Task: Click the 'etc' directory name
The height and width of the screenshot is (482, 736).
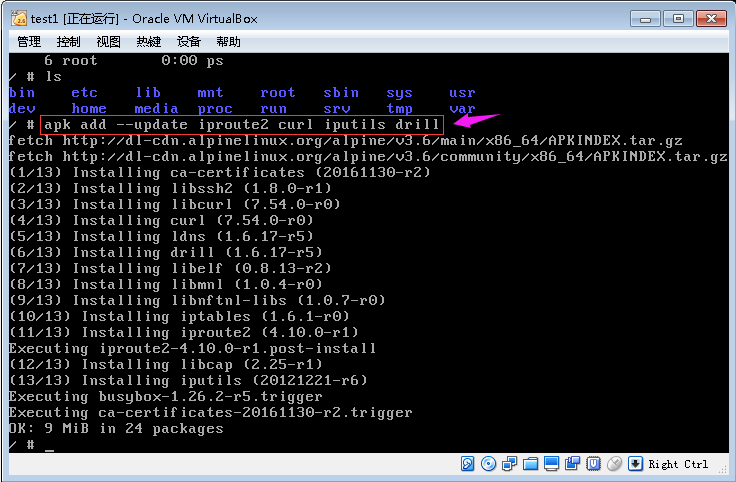Action: coord(84,93)
